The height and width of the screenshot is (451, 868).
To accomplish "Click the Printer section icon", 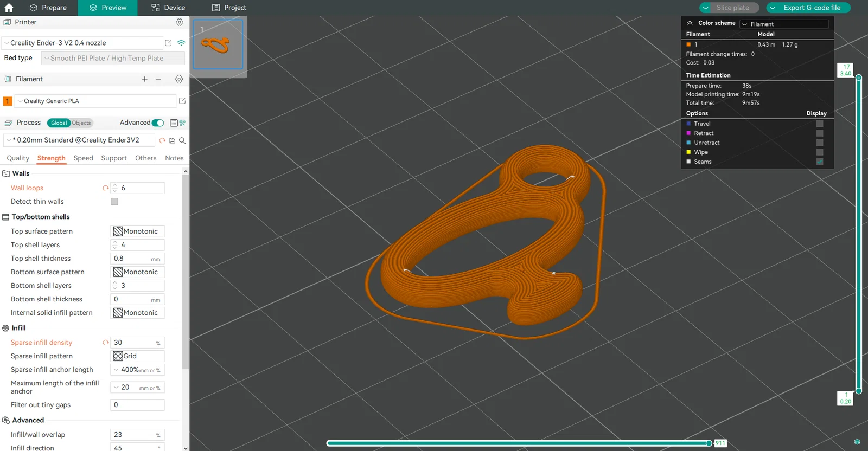I will click(x=8, y=22).
